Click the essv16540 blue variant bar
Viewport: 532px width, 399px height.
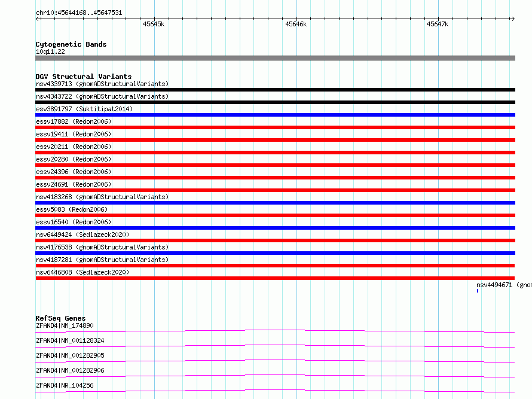pos(275,228)
